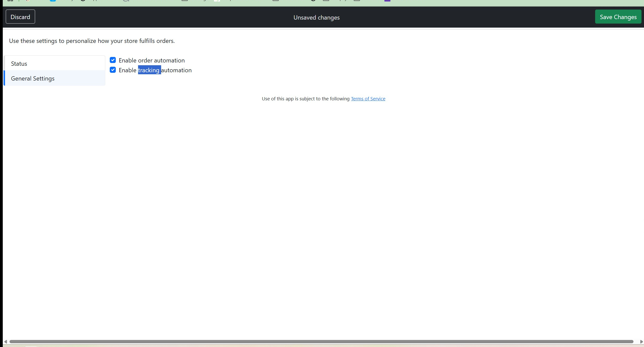Screen dimensions: 644x347
Task: Click the 'Use of this app' footer text
Action: coord(305,99)
